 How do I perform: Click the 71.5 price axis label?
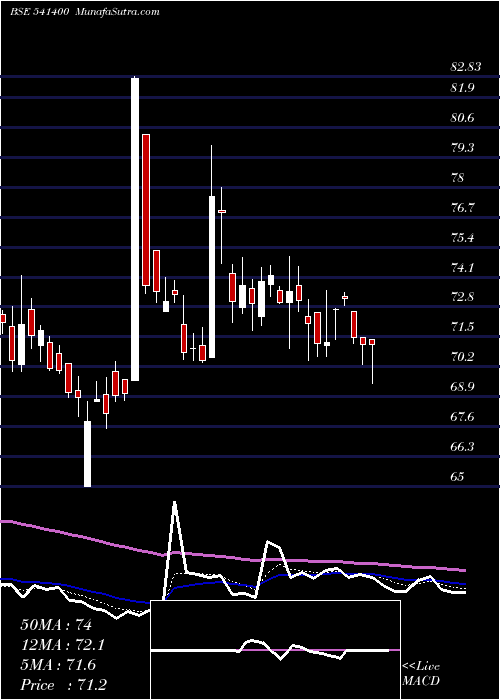(462, 327)
